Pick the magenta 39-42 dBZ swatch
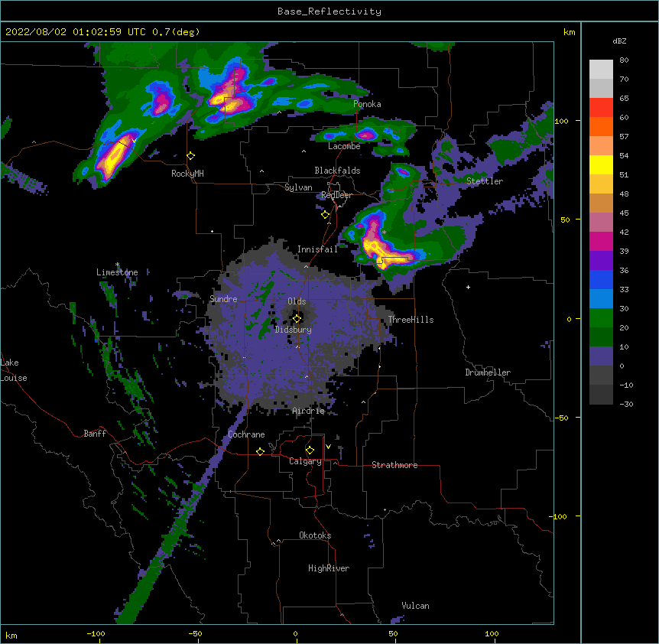 click(x=601, y=241)
